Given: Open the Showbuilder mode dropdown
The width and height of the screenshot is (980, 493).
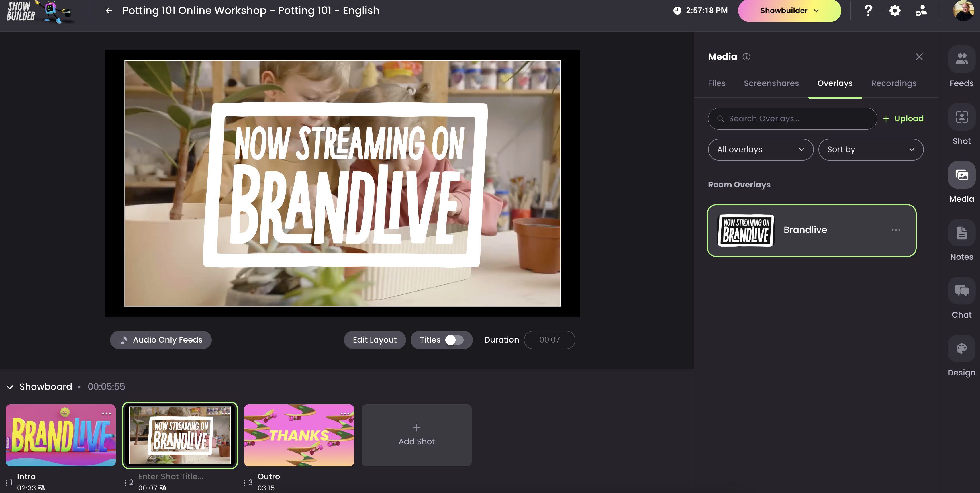Looking at the screenshot, I should point(789,11).
